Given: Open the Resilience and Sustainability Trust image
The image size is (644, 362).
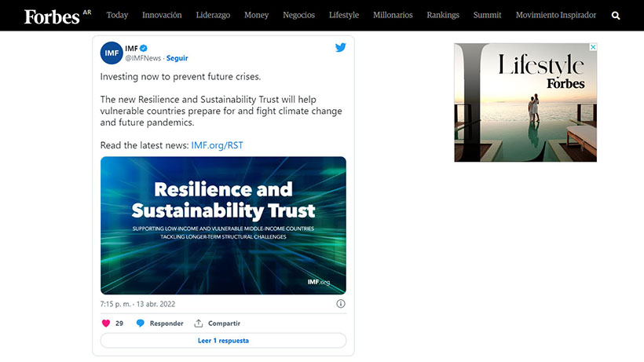Looking at the screenshot, I should (x=223, y=225).
